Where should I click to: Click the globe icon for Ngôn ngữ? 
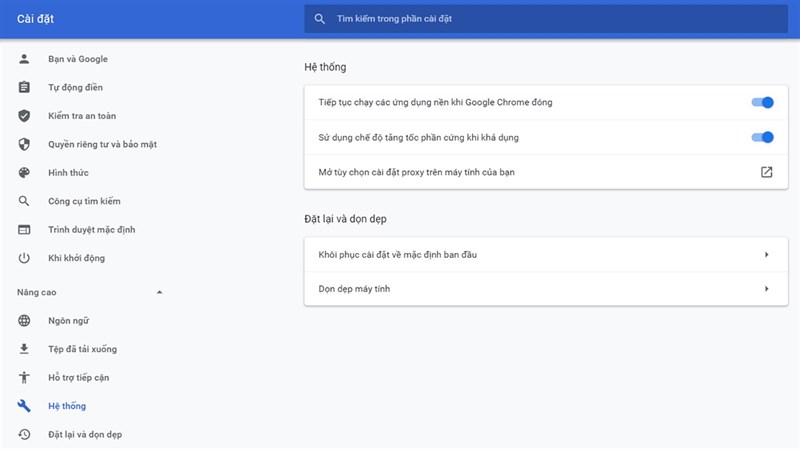(25, 320)
